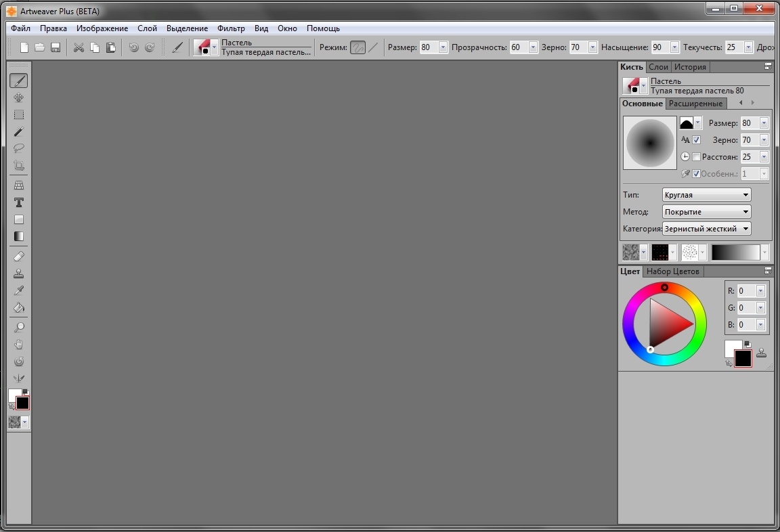
Task: Select the rectangular selection tool
Action: coord(18,115)
